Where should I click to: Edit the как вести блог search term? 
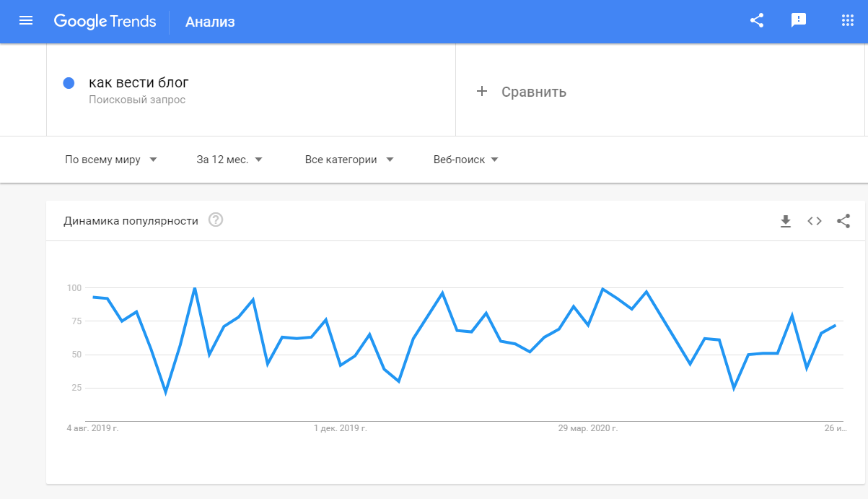[139, 82]
